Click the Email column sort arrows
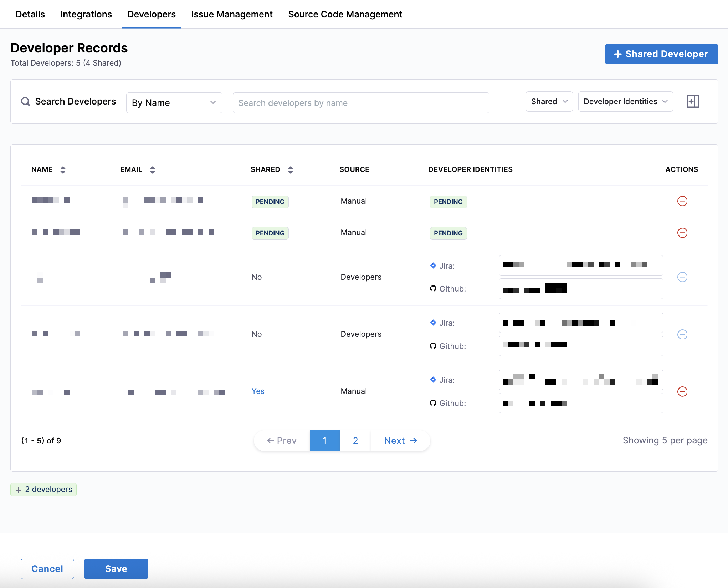 click(x=152, y=170)
